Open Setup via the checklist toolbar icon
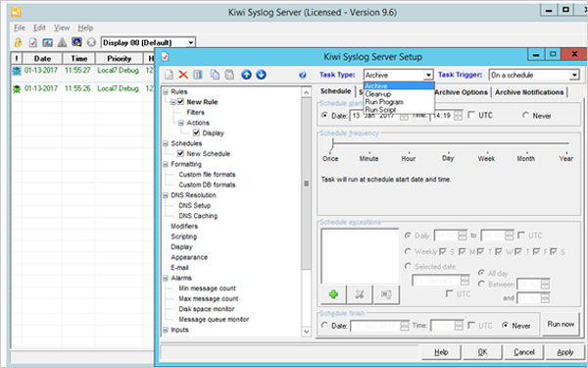The width and height of the screenshot is (588, 368). pos(33,42)
